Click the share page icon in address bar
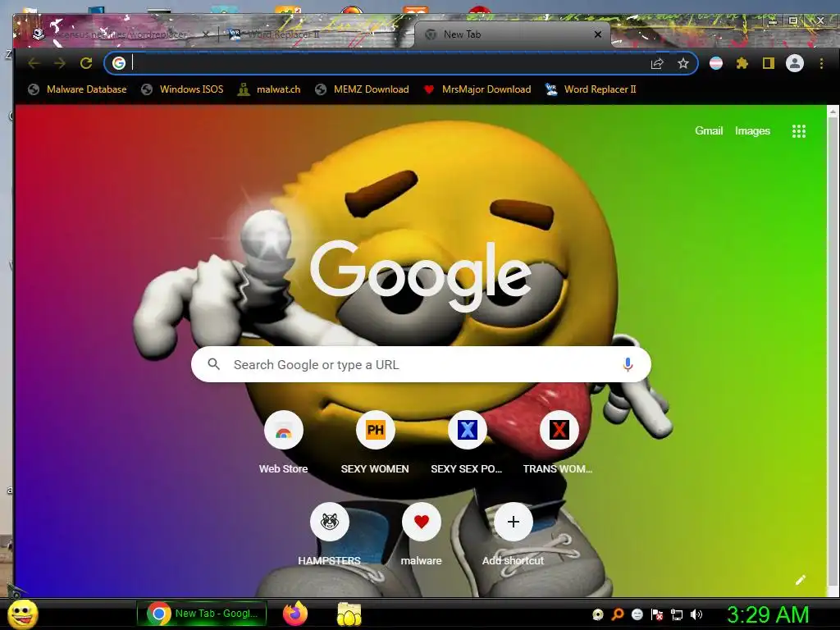 coord(657,64)
